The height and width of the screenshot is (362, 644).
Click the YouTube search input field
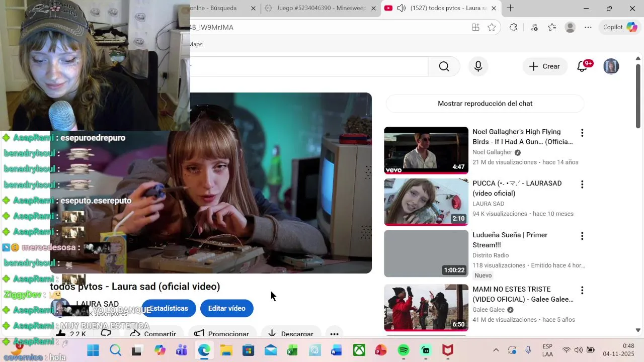click(x=309, y=66)
